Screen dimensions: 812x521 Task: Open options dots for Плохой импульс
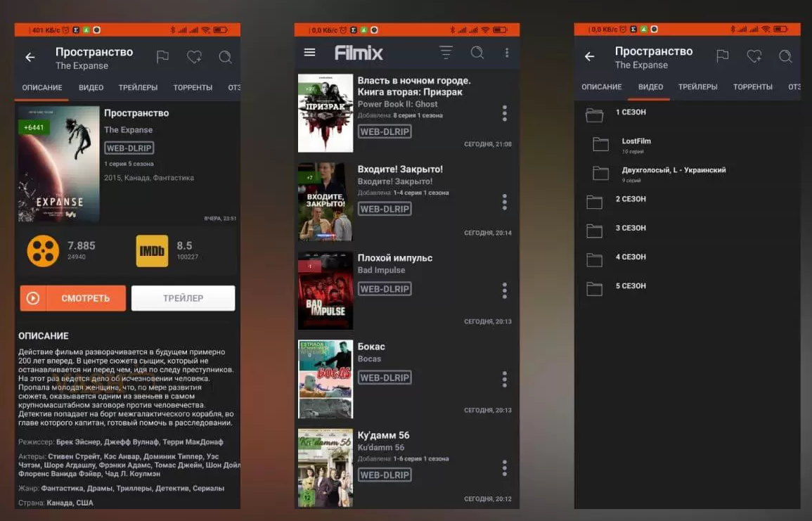point(504,290)
